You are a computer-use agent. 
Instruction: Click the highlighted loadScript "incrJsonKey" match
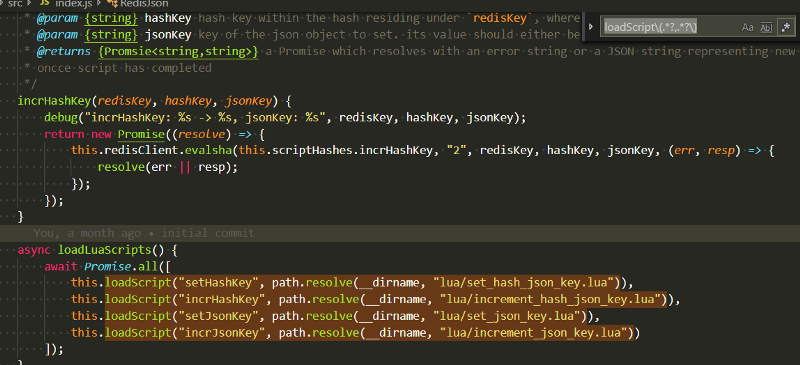coord(369,333)
